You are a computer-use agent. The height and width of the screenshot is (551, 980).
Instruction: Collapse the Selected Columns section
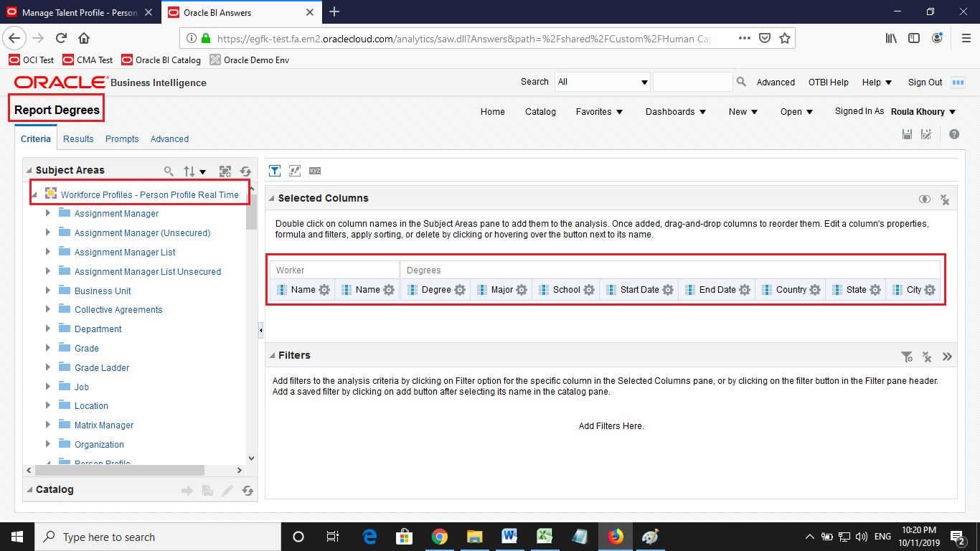click(x=271, y=198)
